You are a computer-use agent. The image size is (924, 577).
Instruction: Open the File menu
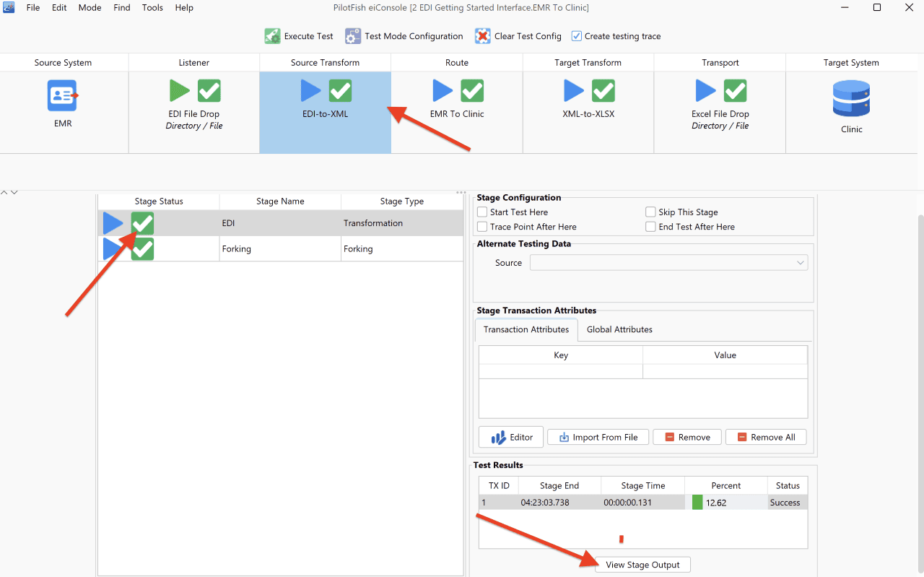coord(33,7)
